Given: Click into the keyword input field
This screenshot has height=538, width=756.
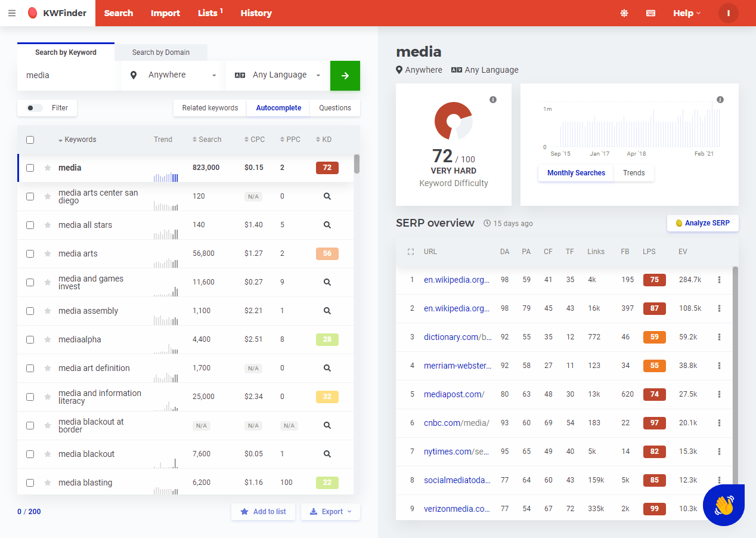Looking at the screenshot, I should pos(69,76).
